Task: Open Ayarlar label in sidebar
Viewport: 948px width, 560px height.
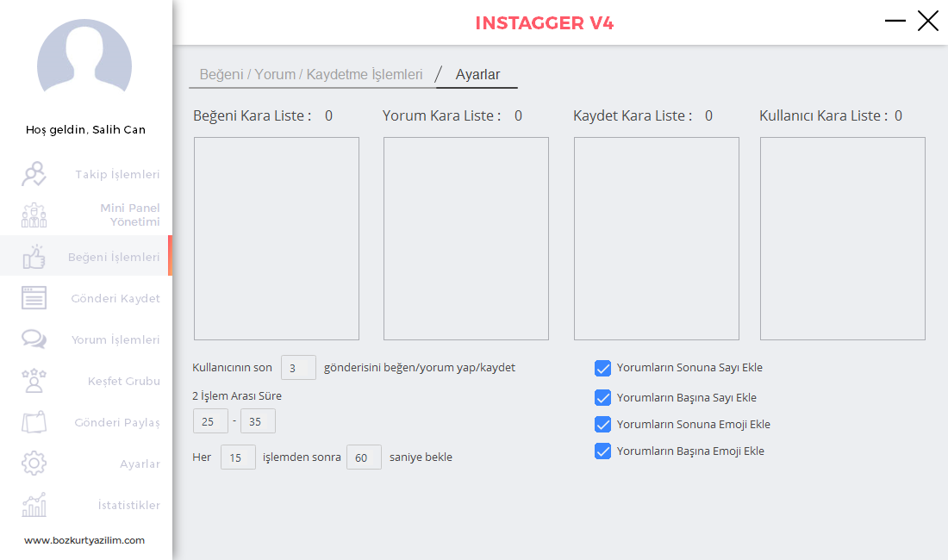Action: (140, 464)
